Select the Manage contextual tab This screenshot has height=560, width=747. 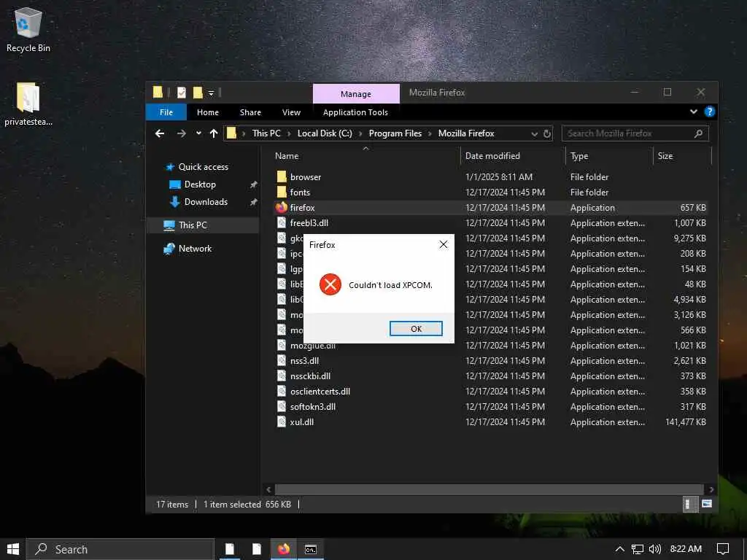point(356,94)
